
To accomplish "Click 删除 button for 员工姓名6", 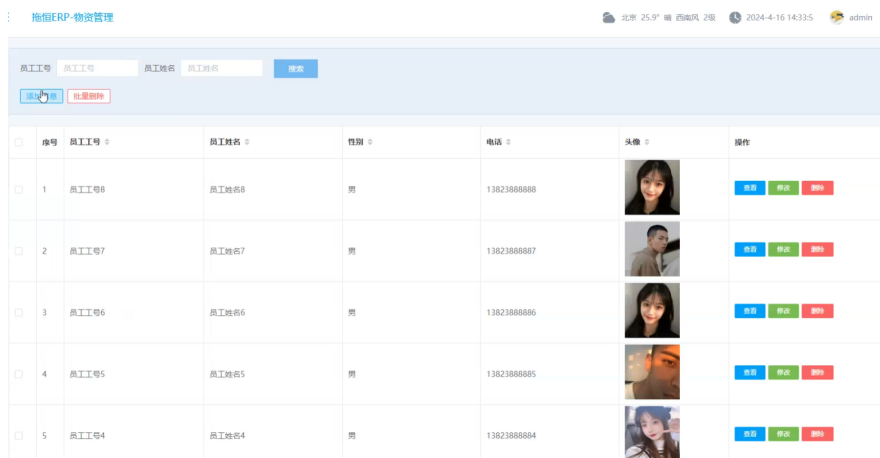I will (x=817, y=312).
